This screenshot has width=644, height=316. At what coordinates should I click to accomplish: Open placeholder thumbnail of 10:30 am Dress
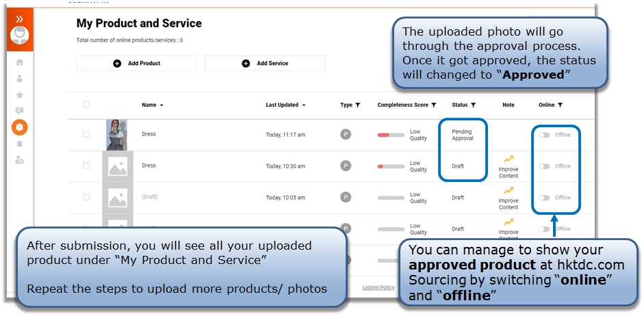(118, 167)
